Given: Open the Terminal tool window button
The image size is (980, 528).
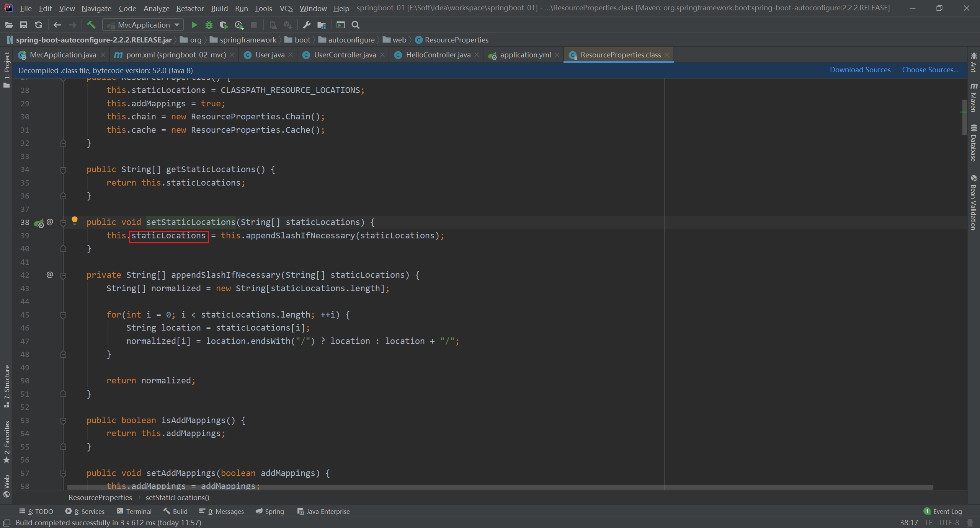Looking at the screenshot, I should point(134,511).
